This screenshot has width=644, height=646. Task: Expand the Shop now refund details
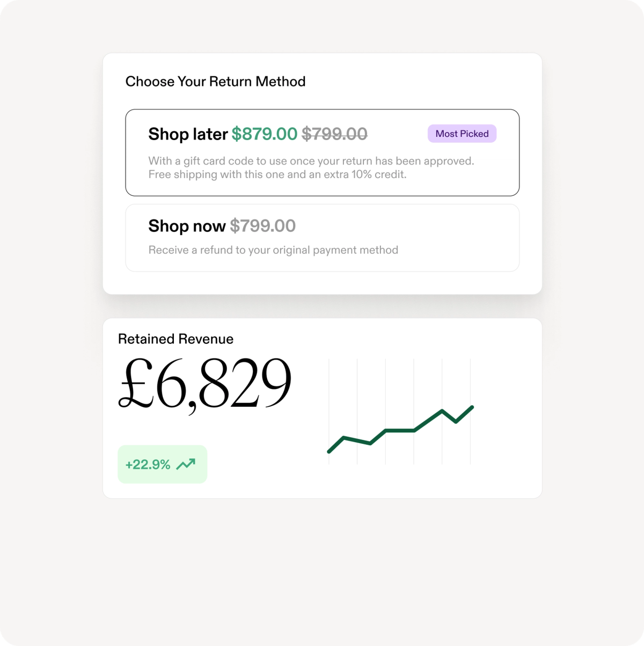click(x=322, y=238)
